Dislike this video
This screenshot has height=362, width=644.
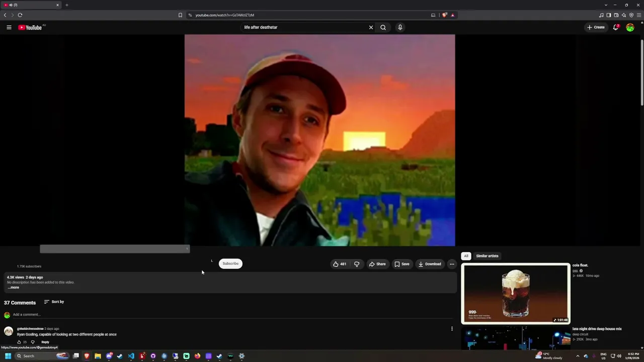[357, 264]
